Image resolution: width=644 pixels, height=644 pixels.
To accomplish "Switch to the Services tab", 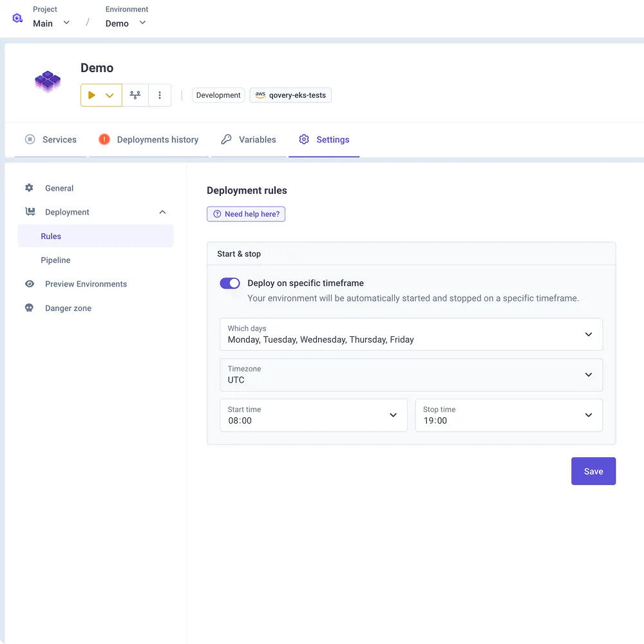I will pyautogui.click(x=51, y=140).
